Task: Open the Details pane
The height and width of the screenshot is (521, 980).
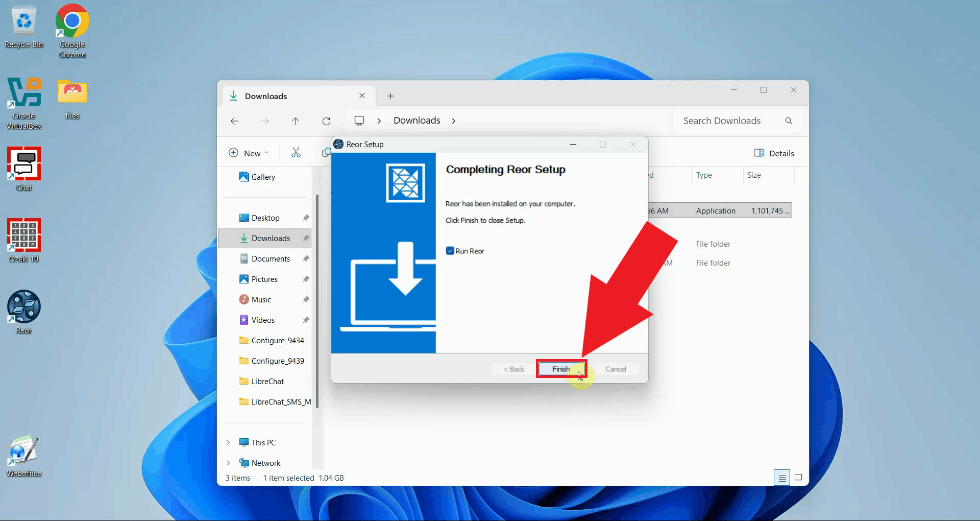Action: click(x=774, y=153)
